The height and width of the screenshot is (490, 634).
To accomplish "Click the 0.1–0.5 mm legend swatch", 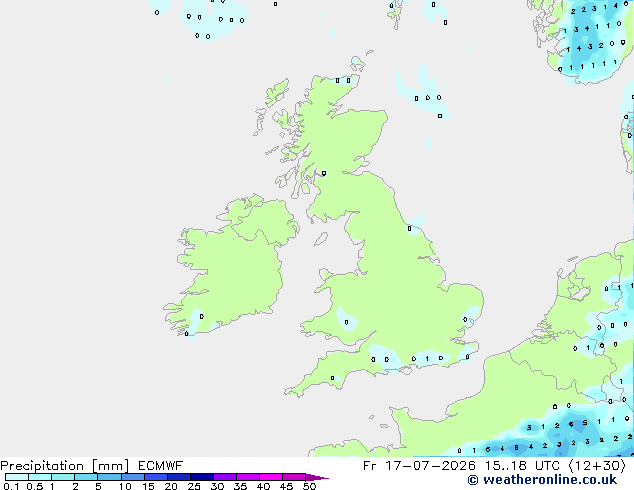I will click(17, 477).
